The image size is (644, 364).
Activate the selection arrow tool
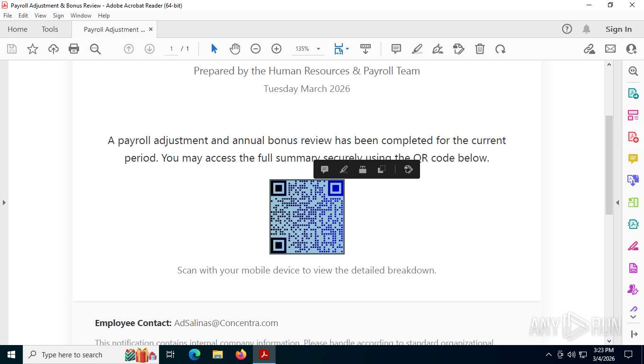(x=214, y=49)
